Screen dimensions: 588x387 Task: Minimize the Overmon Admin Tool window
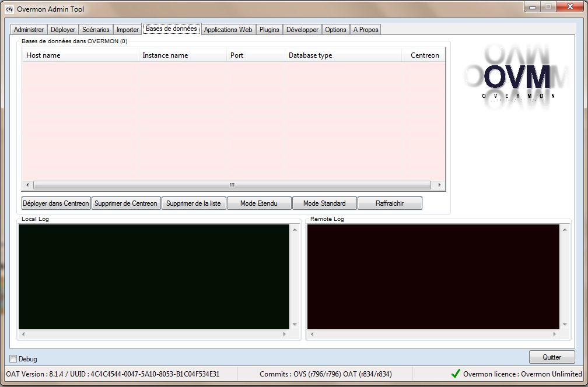click(x=533, y=7)
